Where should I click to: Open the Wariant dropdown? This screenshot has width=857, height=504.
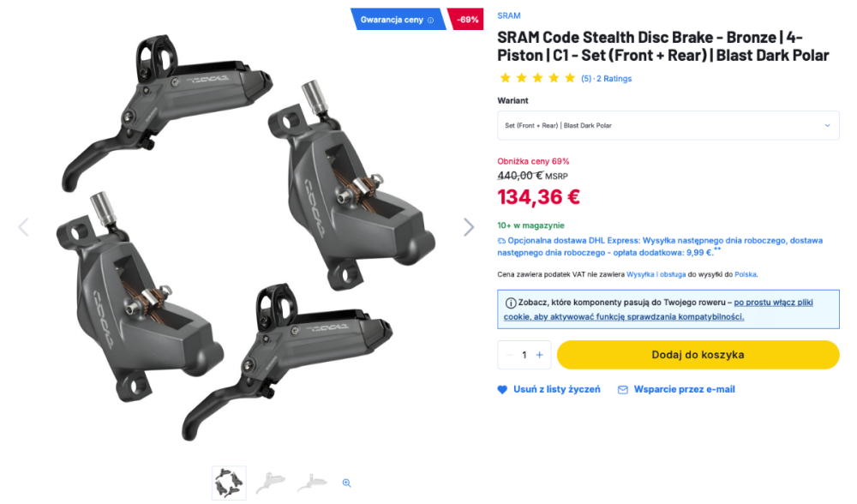(x=668, y=125)
